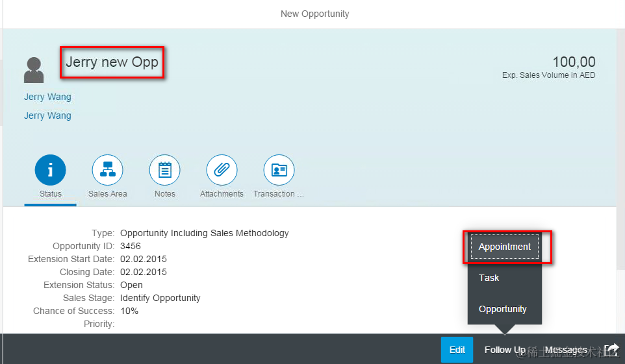
Task: Click the 100,00 sales volume value
Action: 574,62
